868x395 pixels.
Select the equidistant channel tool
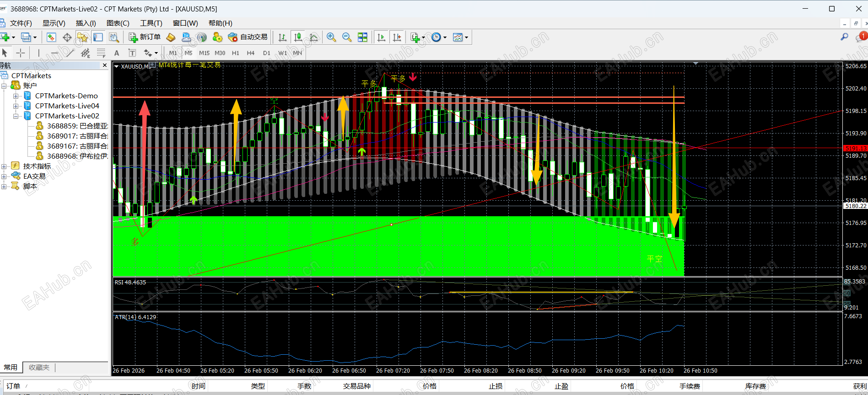[85, 53]
